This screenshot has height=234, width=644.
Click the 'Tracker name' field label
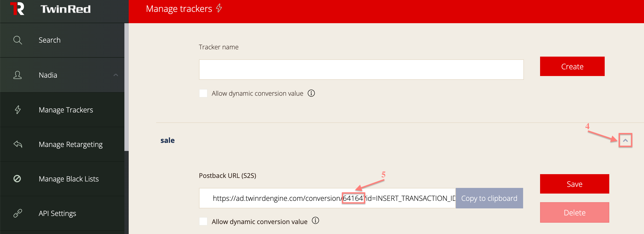(x=219, y=47)
